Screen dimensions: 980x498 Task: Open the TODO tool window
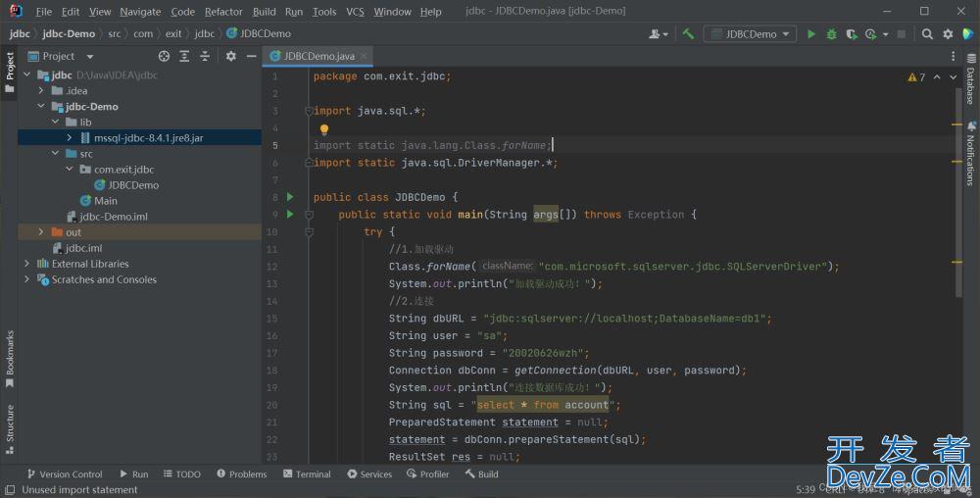pyautogui.click(x=182, y=474)
